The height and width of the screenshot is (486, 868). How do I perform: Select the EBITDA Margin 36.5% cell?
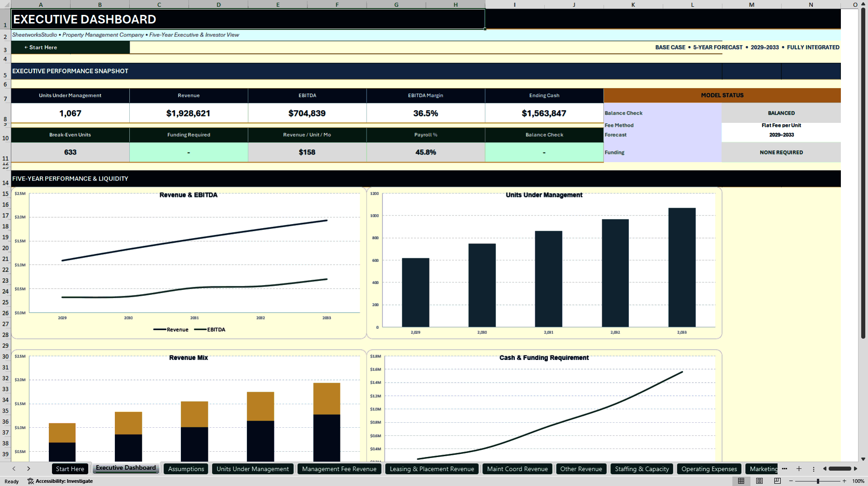[x=425, y=113]
